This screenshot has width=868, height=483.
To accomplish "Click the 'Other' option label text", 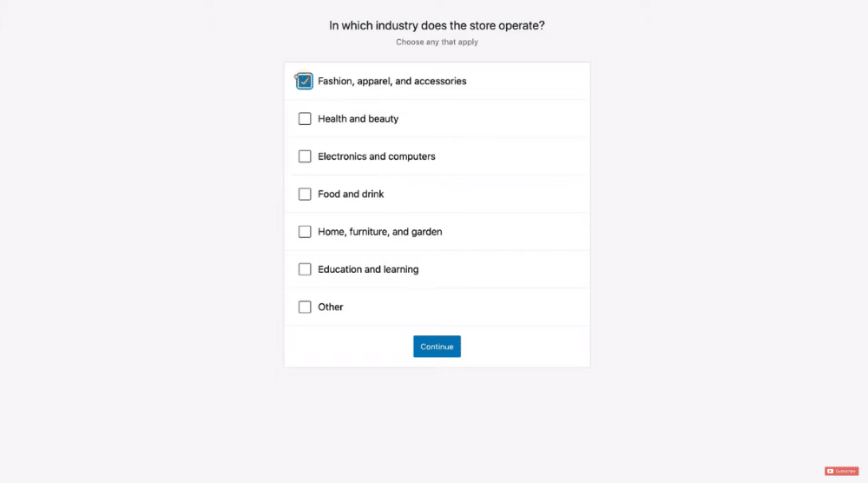I will click(x=331, y=307).
